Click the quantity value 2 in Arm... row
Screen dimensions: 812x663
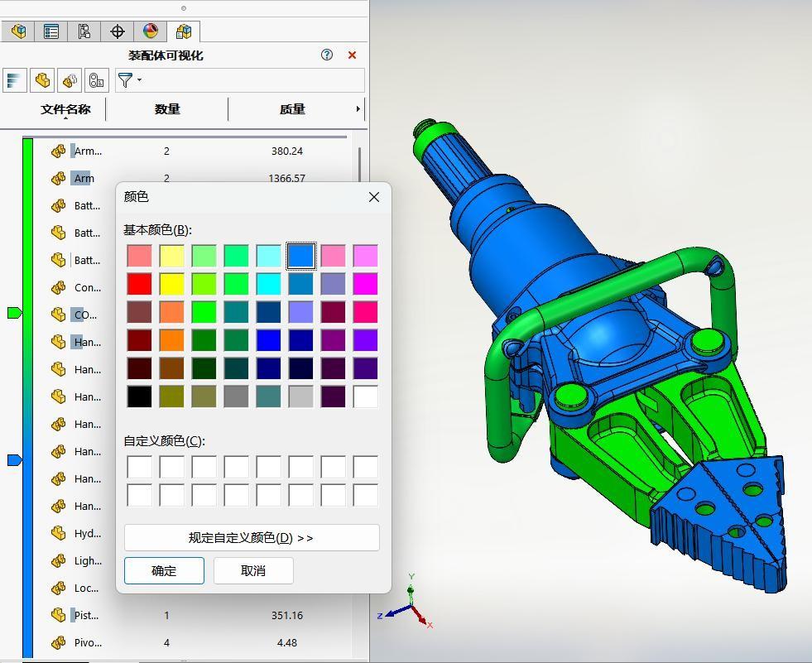(166, 151)
